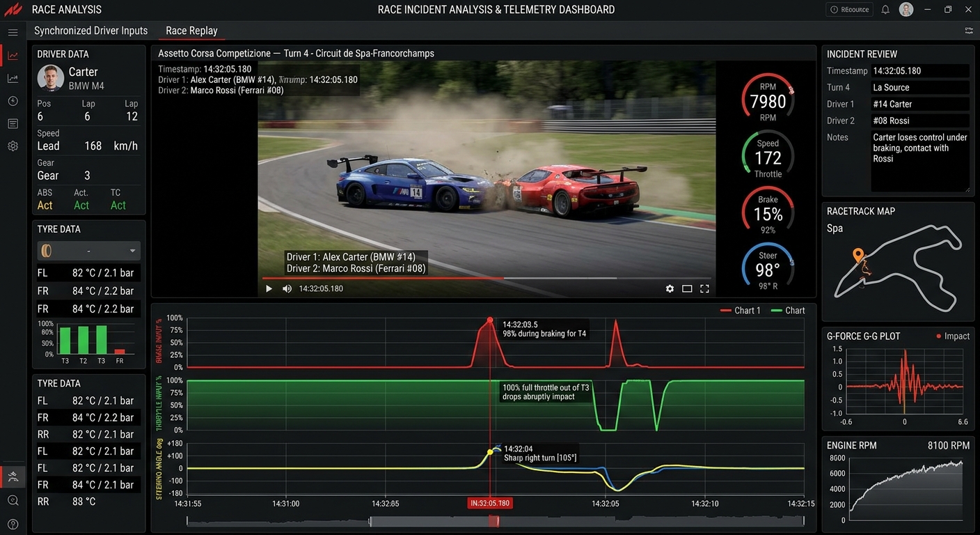Click the Turn 4 La Source field
This screenshot has height=535, width=980.
click(920, 88)
